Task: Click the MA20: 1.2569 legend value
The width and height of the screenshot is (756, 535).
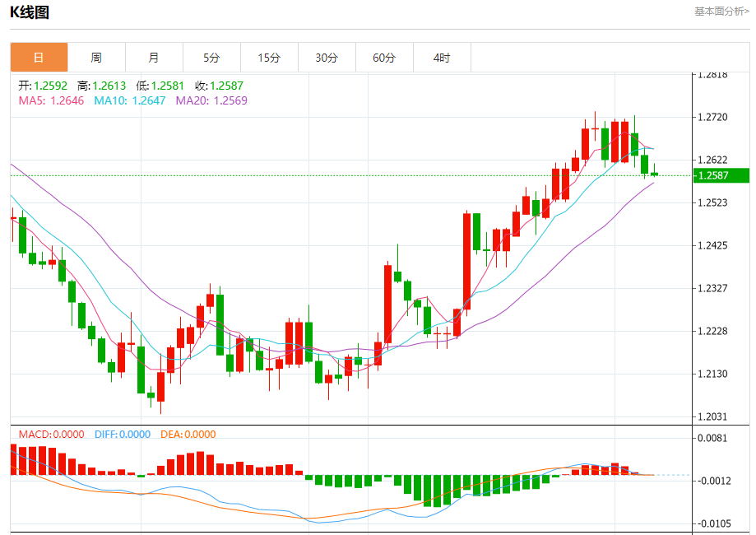Action: [x=211, y=100]
